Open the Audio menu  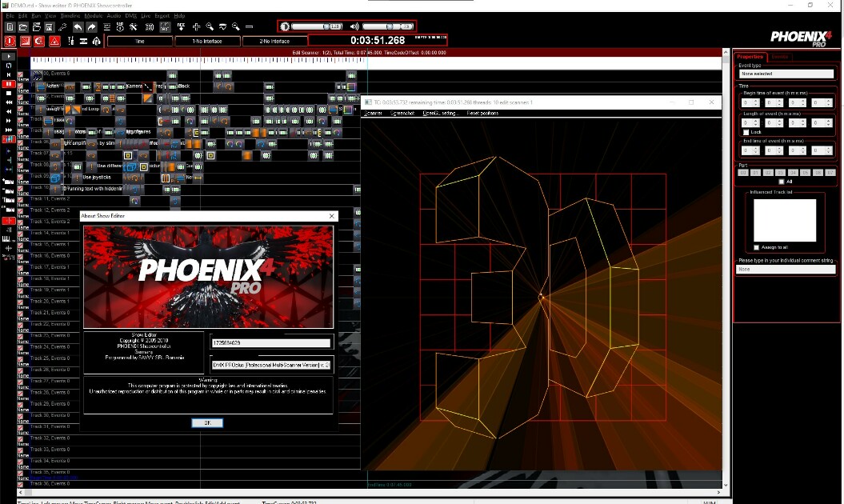point(114,16)
